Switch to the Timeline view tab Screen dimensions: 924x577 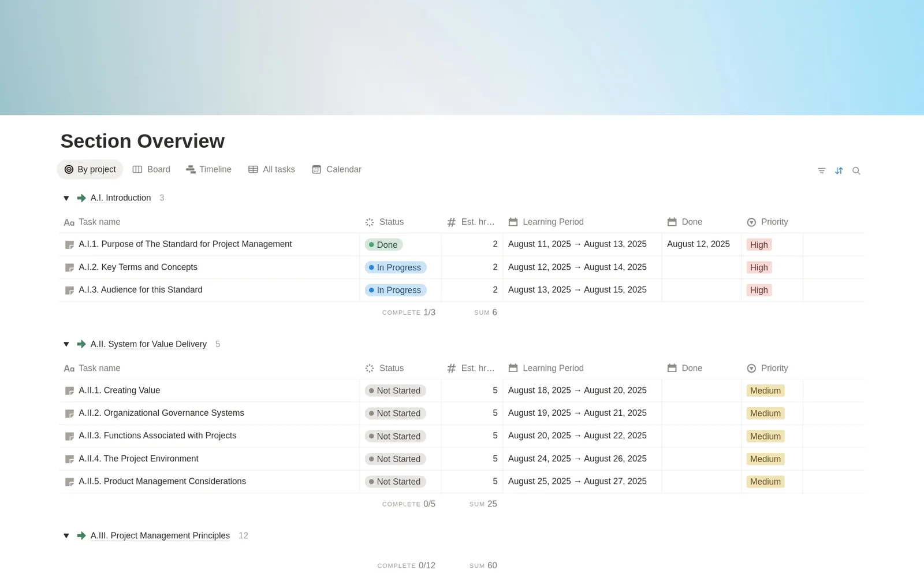pyautogui.click(x=208, y=169)
